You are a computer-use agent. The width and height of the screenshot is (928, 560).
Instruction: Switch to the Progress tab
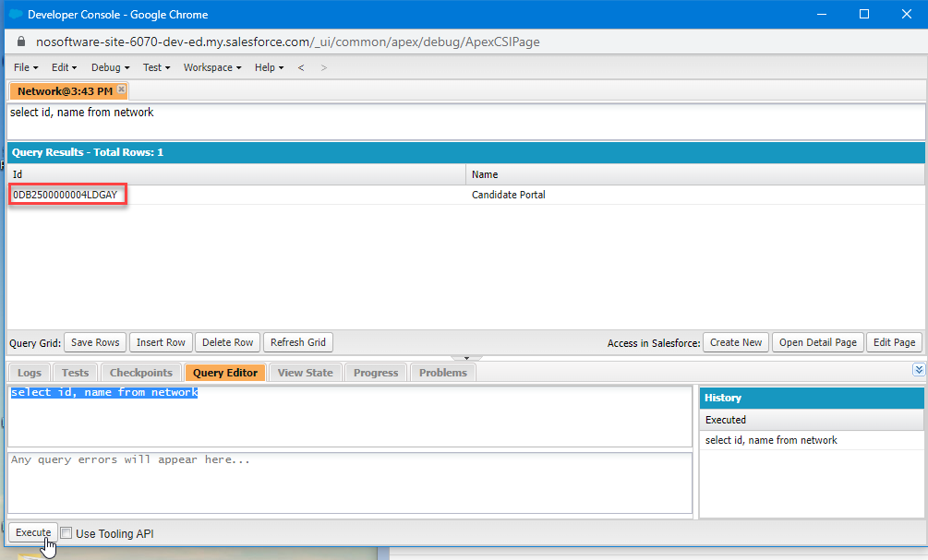click(376, 373)
